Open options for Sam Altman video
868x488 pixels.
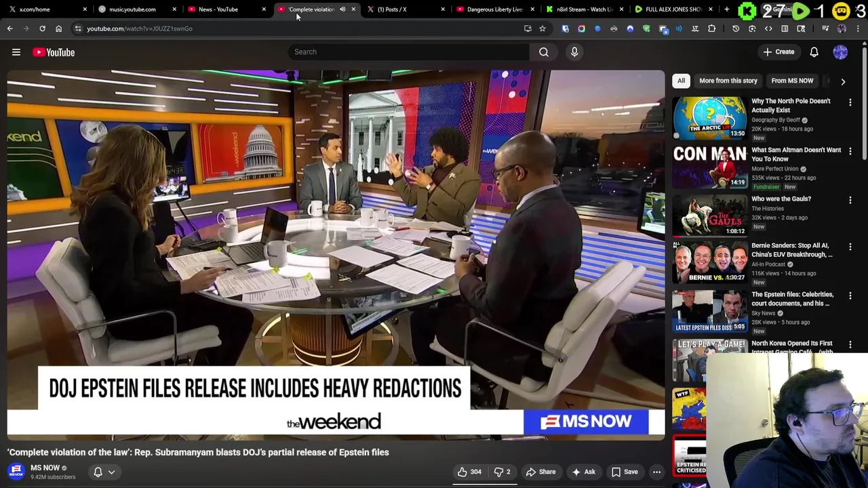point(850,151)
